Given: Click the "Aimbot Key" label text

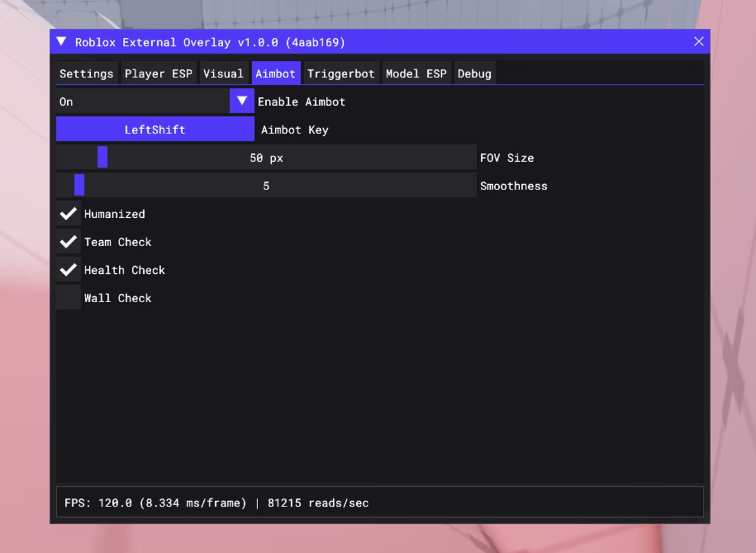Looking at the screenshot, I should tap(295, 130).
